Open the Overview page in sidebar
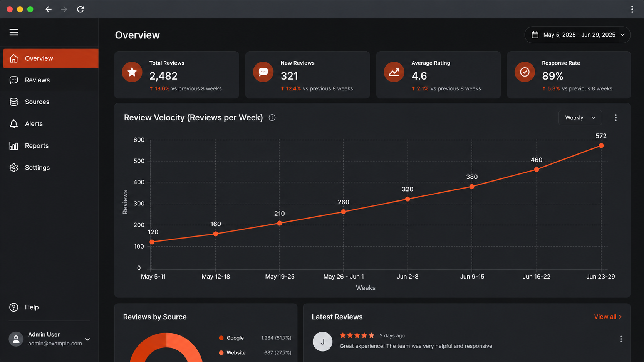The image size is (644, 362). pos(51,58)
